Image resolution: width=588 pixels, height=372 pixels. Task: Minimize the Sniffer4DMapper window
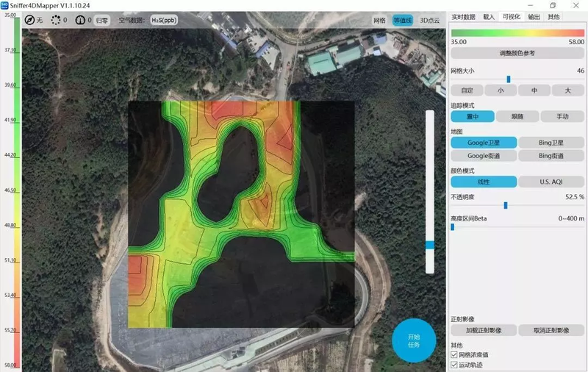[531, 6]
